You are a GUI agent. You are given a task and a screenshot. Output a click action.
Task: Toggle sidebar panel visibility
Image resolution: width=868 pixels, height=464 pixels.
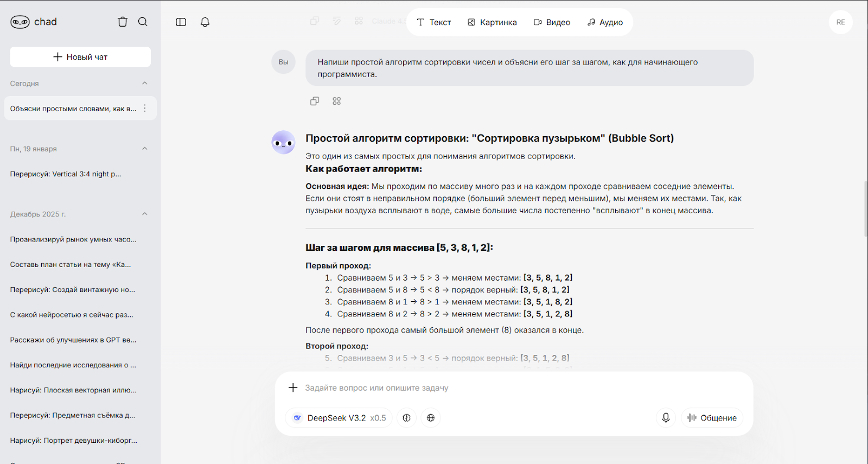pyautogui.click(x=181, y=22)
